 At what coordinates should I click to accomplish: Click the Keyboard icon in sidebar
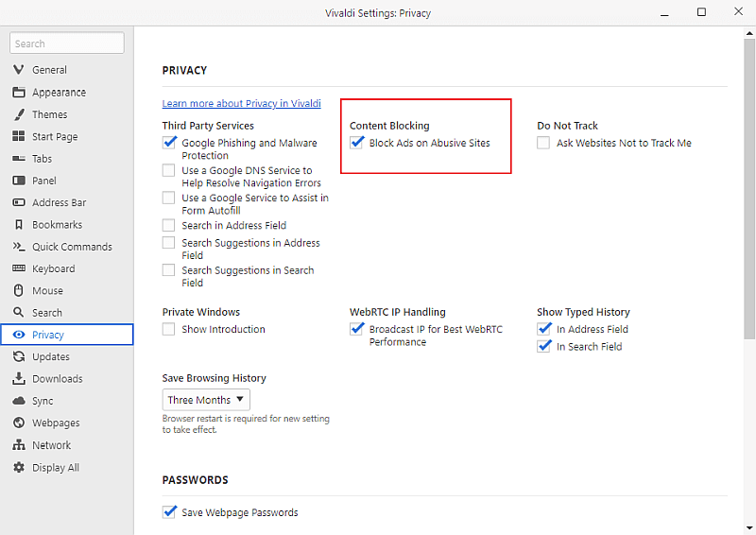[19, 268]
